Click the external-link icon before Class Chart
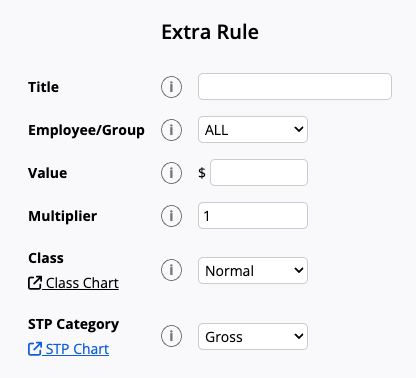Screen dimensions: 416x378 coord(35,283)
